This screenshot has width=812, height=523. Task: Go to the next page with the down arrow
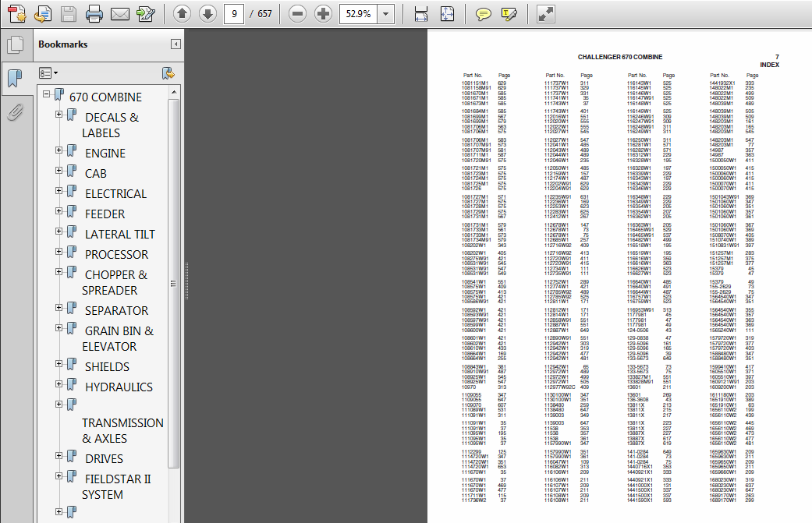tap(207, 13)
